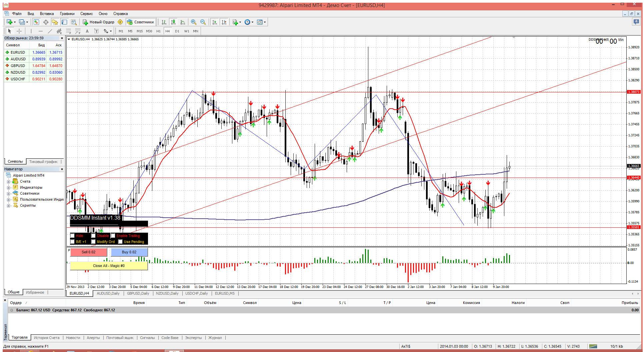
Task: Open the Графики menu
Action: [x=67, y=14]
